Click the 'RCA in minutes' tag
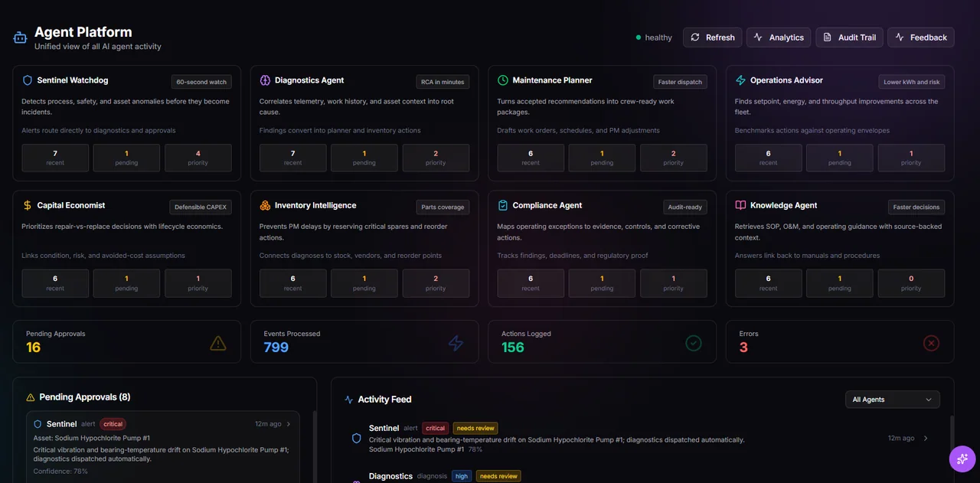The image size is (980, 483). coord(443,82)
